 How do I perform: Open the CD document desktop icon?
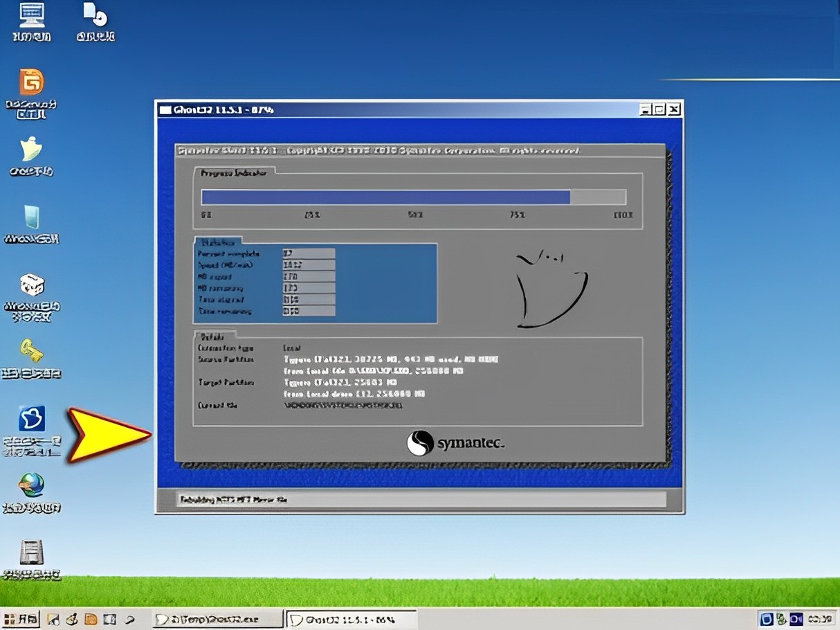tap(95, 15)
